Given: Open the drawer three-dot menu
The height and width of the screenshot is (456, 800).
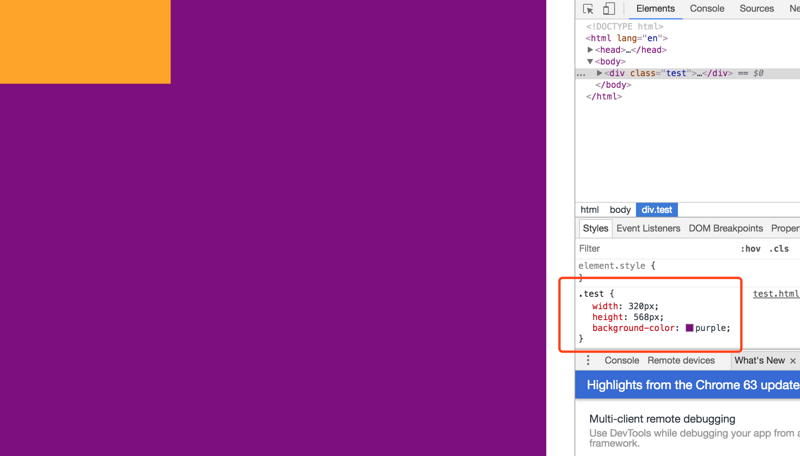Looking at the screenshot, I should pyautogui.click(x=588, y=361).
